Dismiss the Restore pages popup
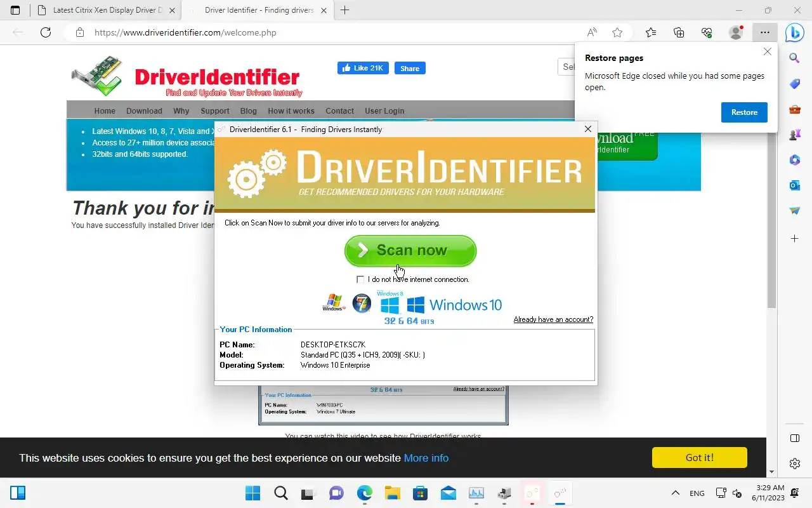812x508 pixels. [x=768, y=52]
